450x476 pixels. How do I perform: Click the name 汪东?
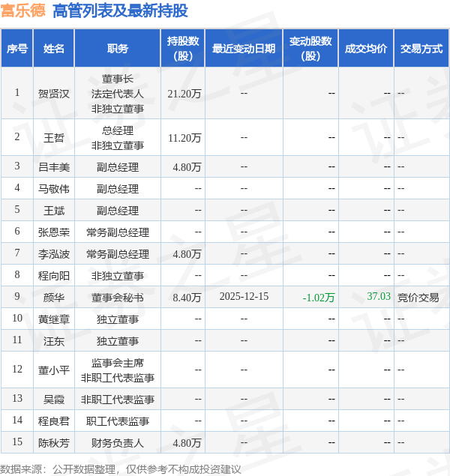tap(54, 341)
